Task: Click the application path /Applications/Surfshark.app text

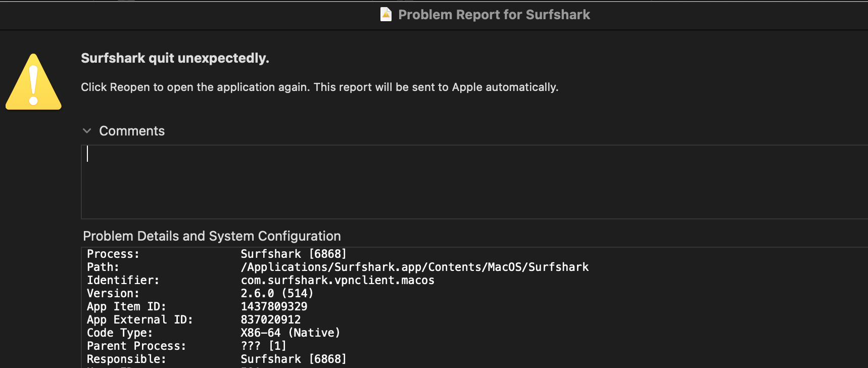Action: coord(414,267)
